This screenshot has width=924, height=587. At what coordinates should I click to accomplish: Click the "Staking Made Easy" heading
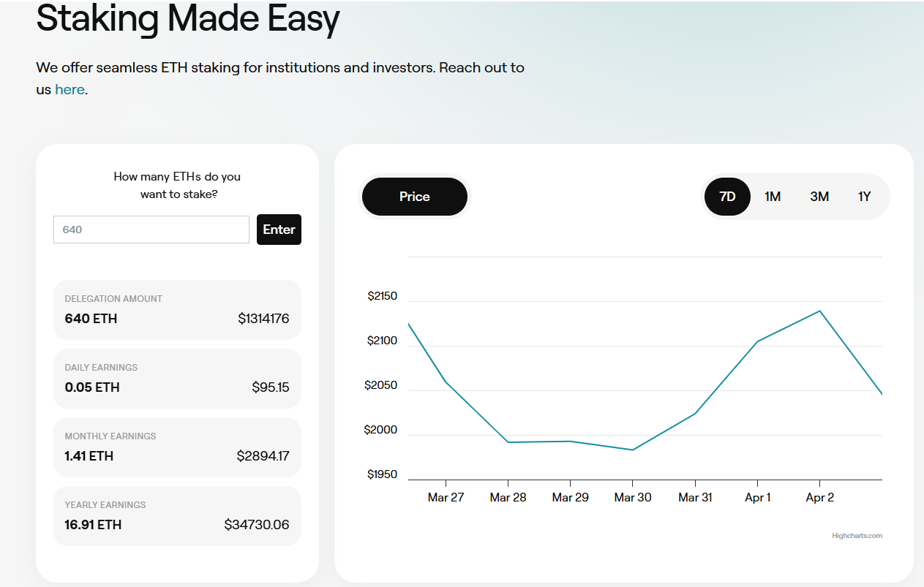(188, 19)
